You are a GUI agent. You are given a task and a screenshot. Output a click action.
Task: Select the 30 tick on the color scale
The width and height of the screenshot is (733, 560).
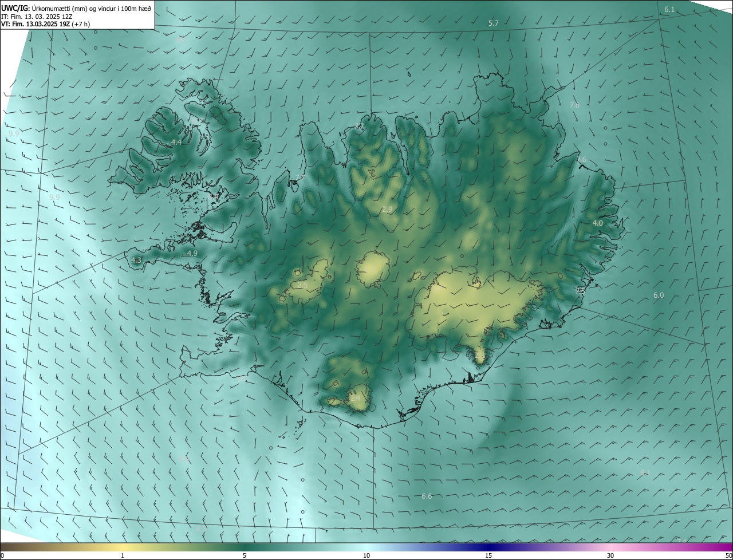(x=610, y=555)
